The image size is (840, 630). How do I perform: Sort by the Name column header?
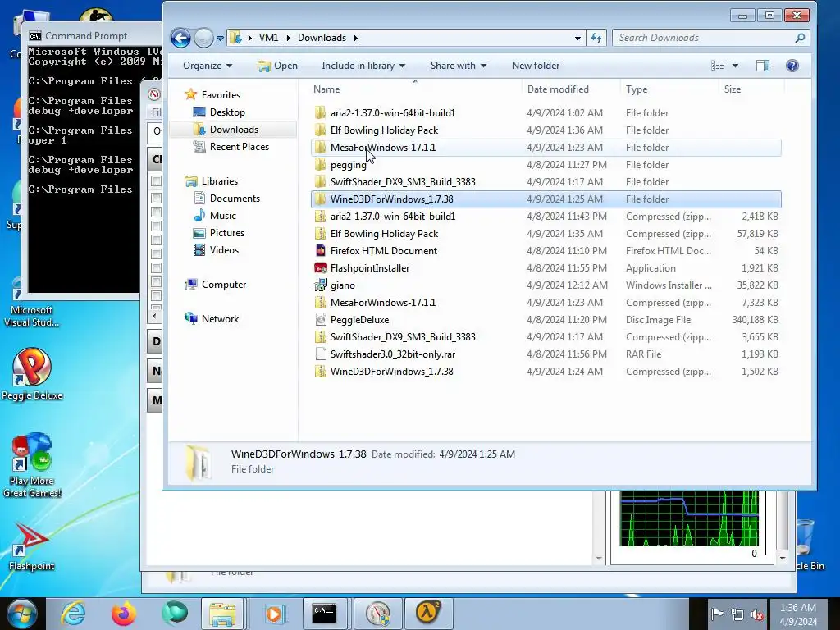tap(414, 89)
